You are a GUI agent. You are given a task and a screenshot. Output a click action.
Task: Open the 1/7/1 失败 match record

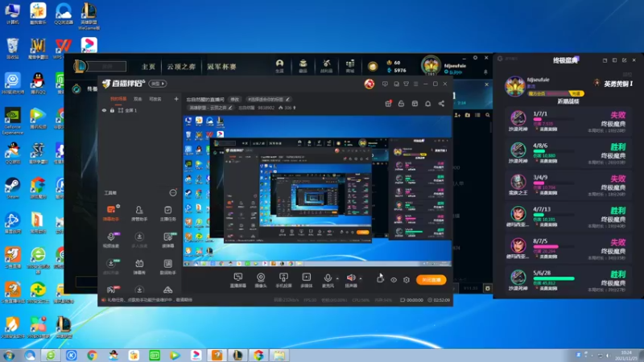pos(568,121)
